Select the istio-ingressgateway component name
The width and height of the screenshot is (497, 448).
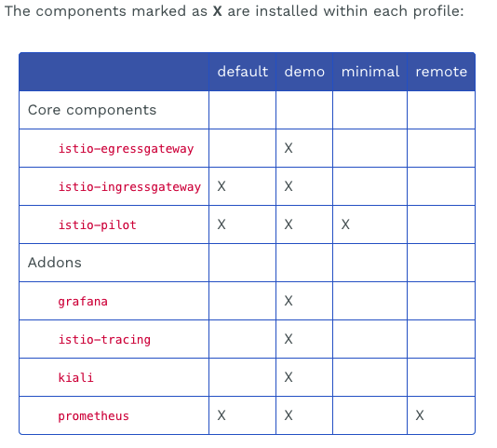(129, 186)
